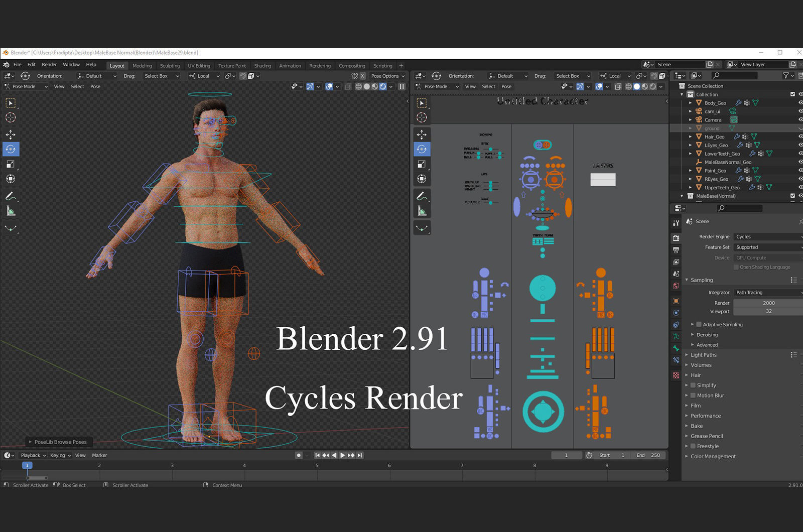Toggle X mirror in left viewport header
The width and height of the screenshot is (803, 532).
(x=362, y=76)
